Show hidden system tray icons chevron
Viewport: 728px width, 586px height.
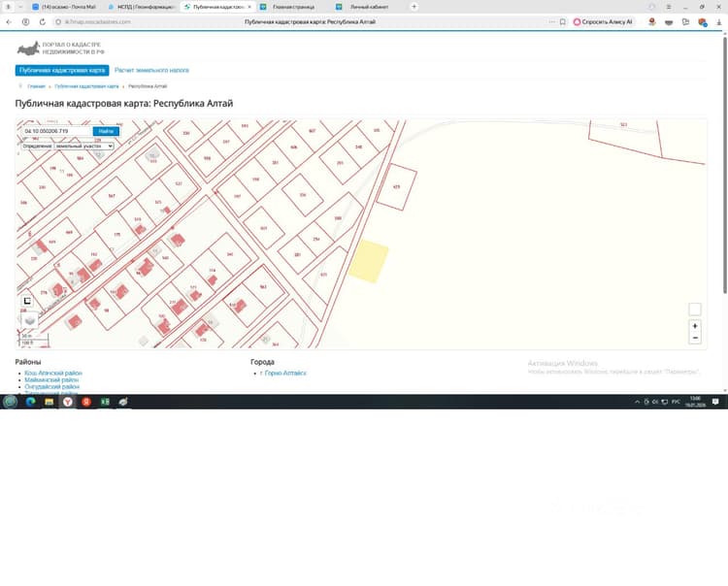coord(637,402)
